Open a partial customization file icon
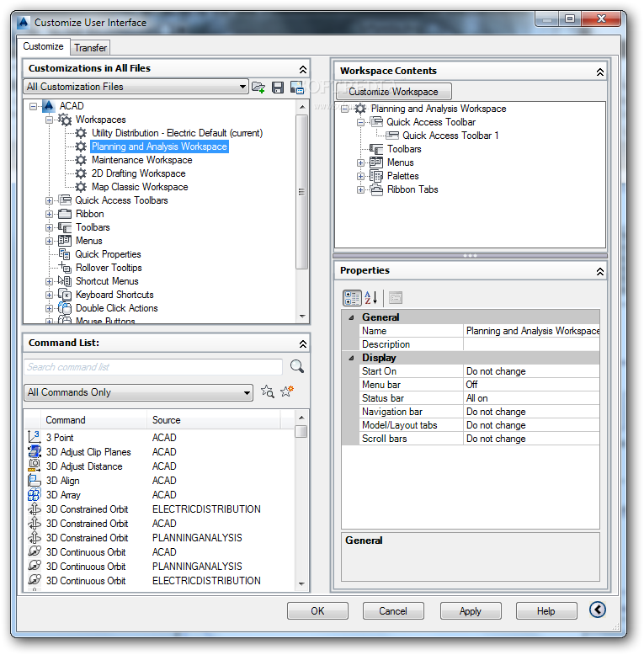 pos(258,87)
